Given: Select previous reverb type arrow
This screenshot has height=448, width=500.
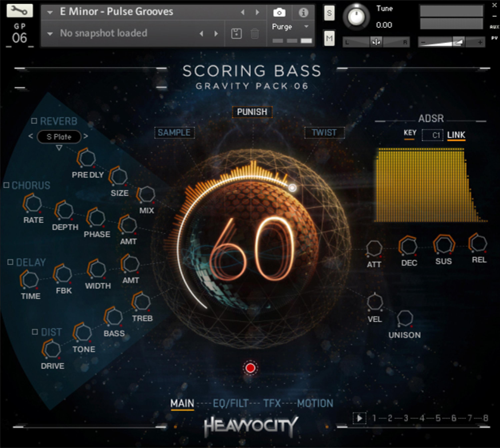Looking at the screenshot, I should coord(30,136).
